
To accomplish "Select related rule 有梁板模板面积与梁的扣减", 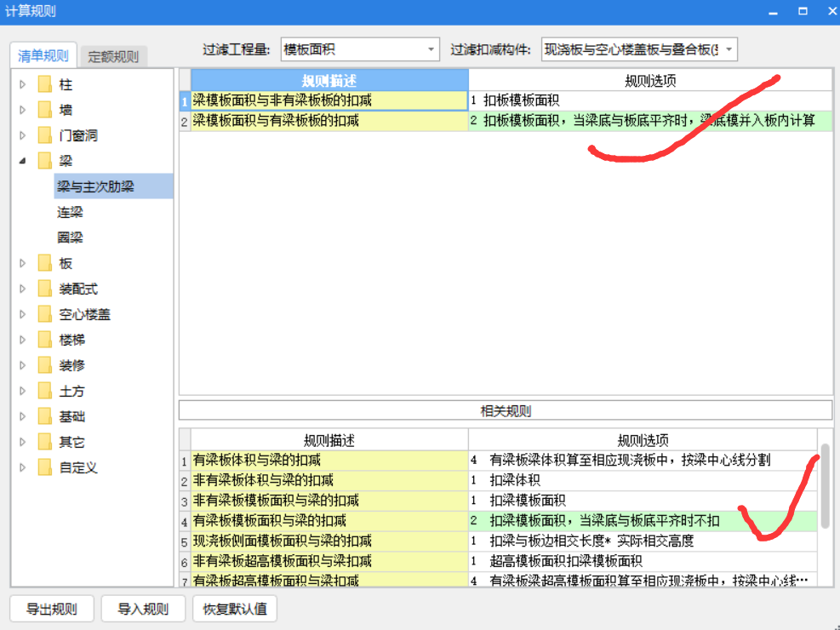I will 329,521.
